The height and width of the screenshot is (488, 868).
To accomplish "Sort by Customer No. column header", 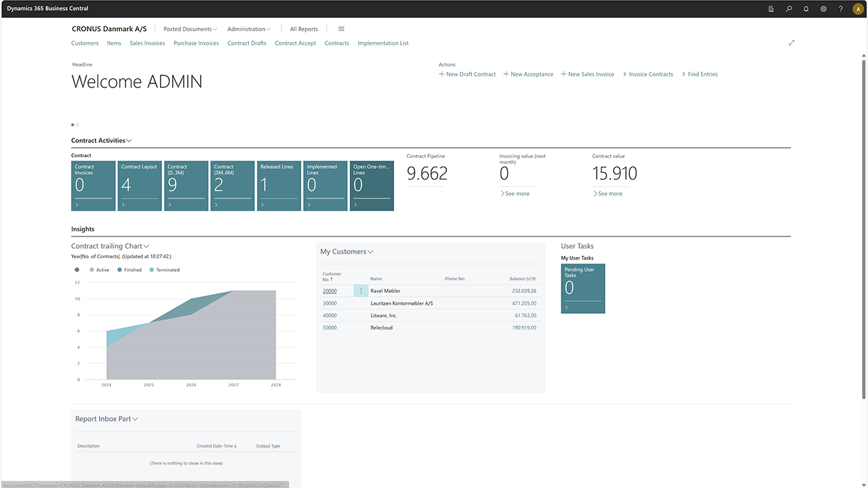I will 332,277.
